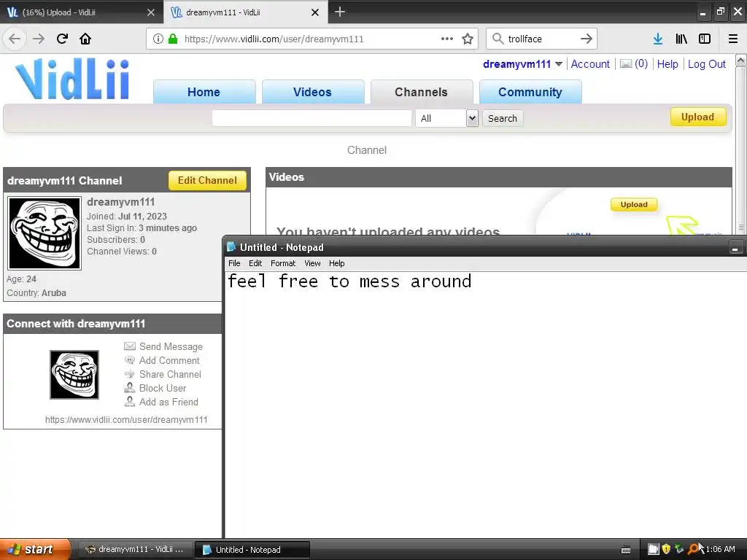Viewport: 747px width, 560px height.
Task: Click the Search button
Action: [503, 118]
